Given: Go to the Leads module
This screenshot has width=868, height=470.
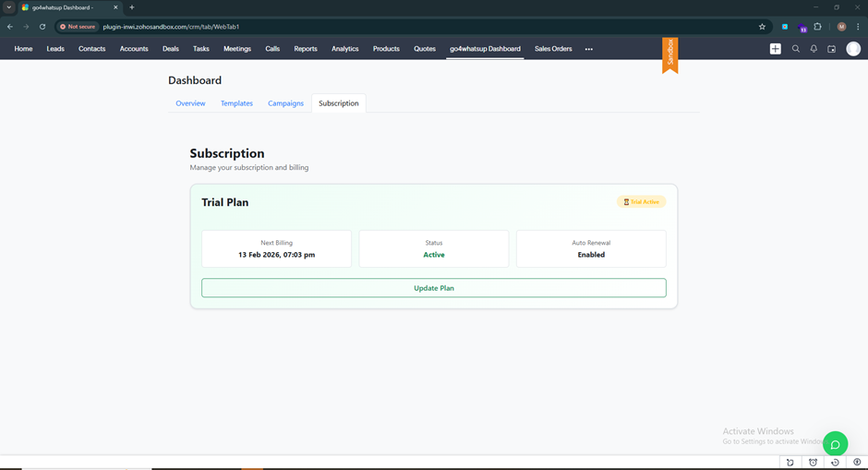Looking at the screenshot, I should [55, 49].
